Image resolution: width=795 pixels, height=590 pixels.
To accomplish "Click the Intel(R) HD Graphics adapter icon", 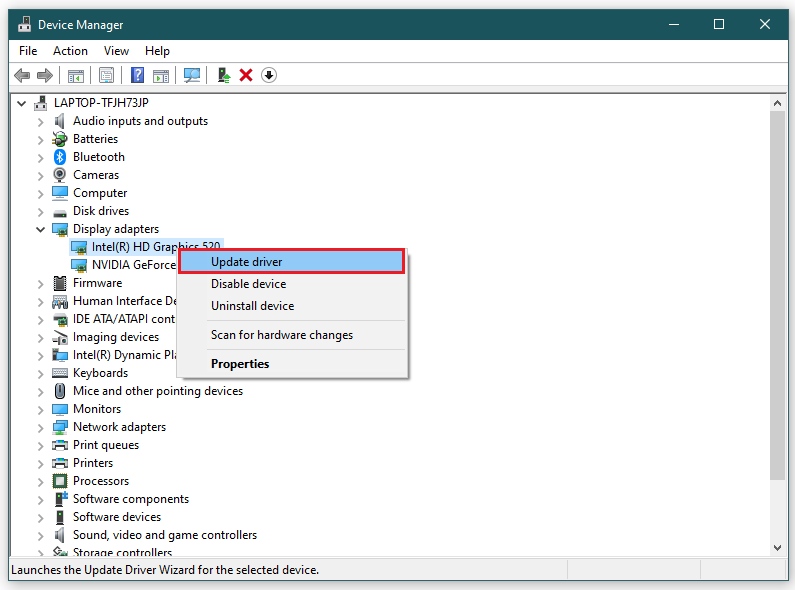I will pos(79,247).
